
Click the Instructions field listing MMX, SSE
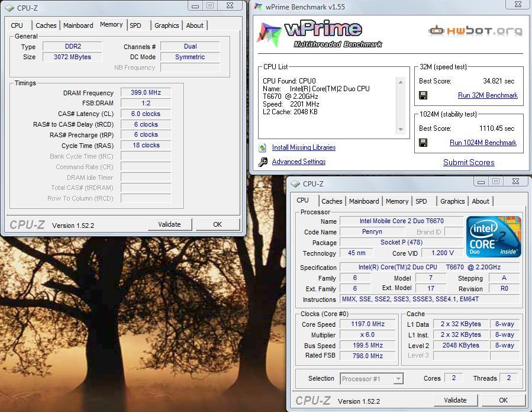pos(430,299)
